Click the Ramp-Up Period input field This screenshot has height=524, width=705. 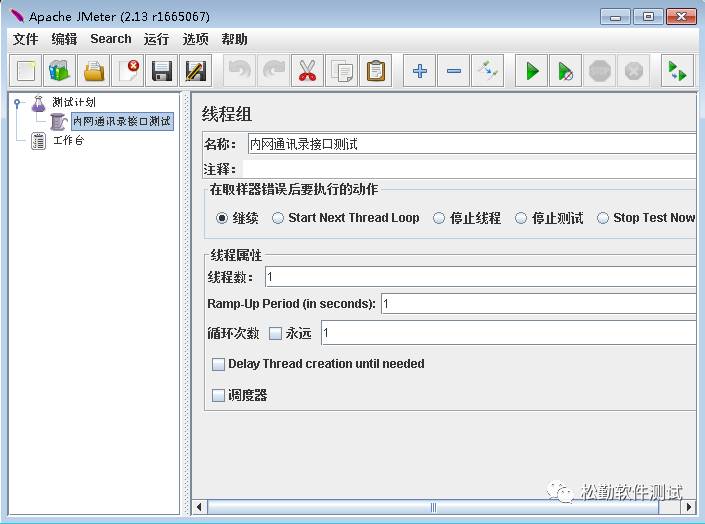coord(538,304)
